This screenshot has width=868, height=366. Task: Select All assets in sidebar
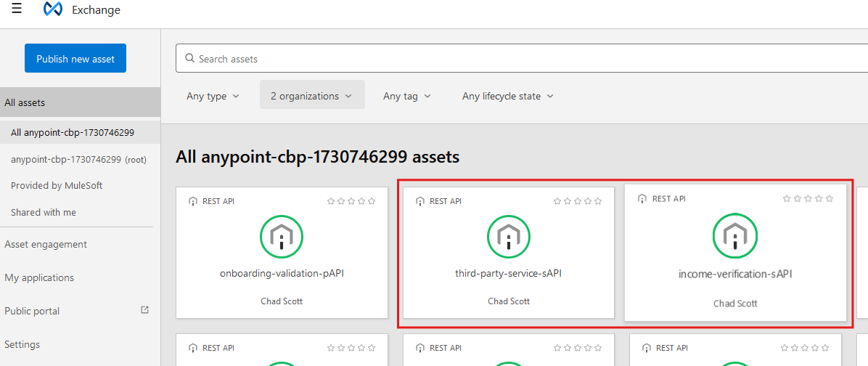[81, 102]
